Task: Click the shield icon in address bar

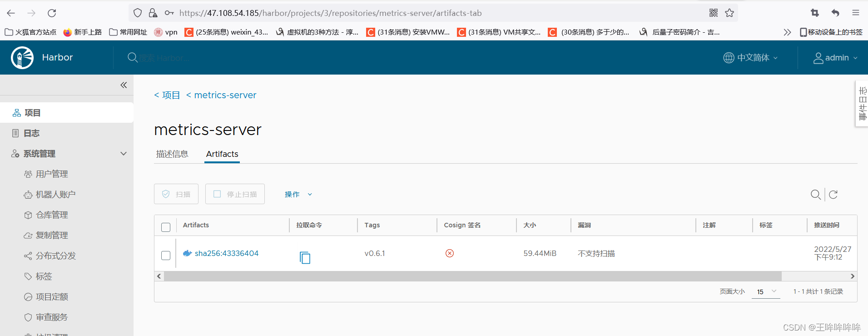Action: point(138,13)
